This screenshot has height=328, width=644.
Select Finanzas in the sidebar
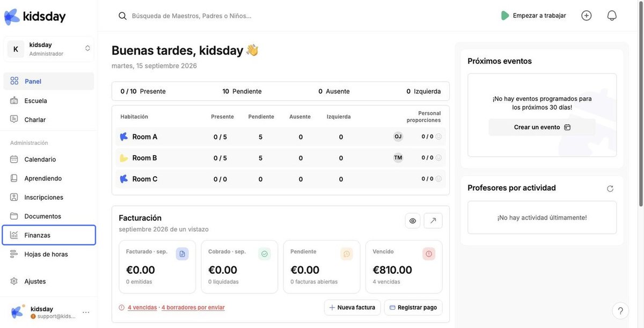coord(49,235)
